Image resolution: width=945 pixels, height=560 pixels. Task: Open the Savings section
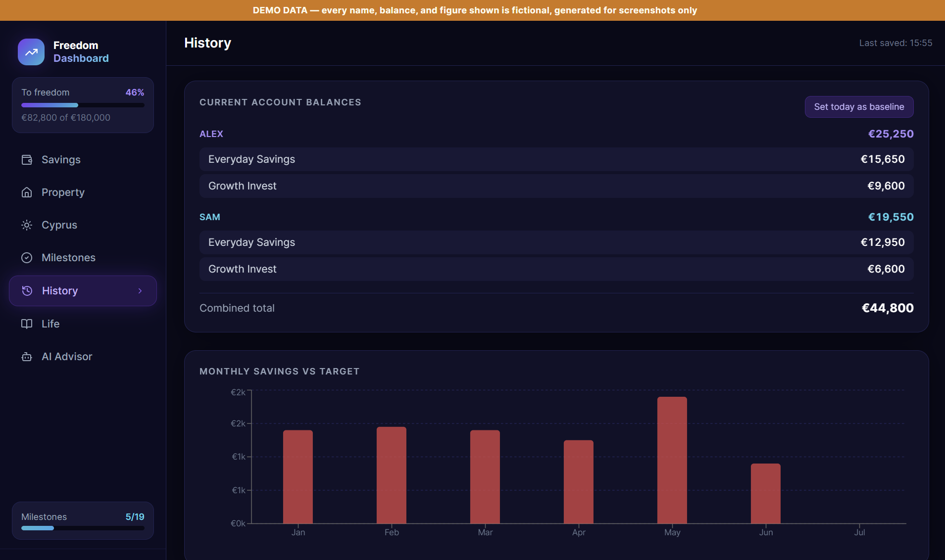tap(83, 160)
